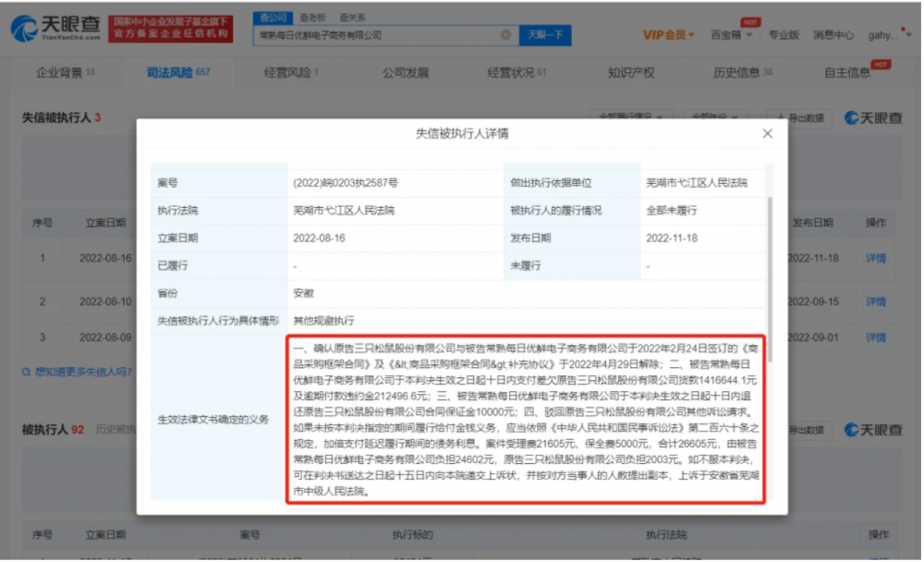This screenshot has width=924, height=562.
Task: Open the 经营状况 tab
Action: coord(517,72)
